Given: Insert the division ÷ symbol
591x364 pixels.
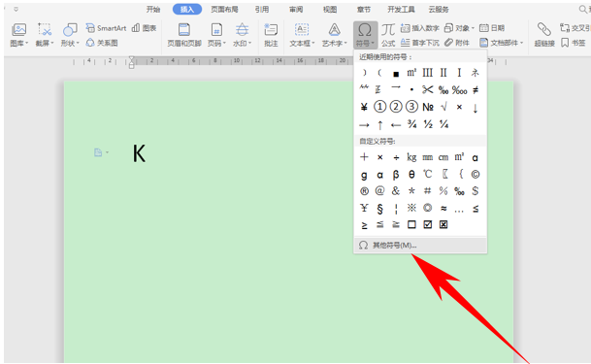Looking at the screenshot, I should [x=396, y=157].
